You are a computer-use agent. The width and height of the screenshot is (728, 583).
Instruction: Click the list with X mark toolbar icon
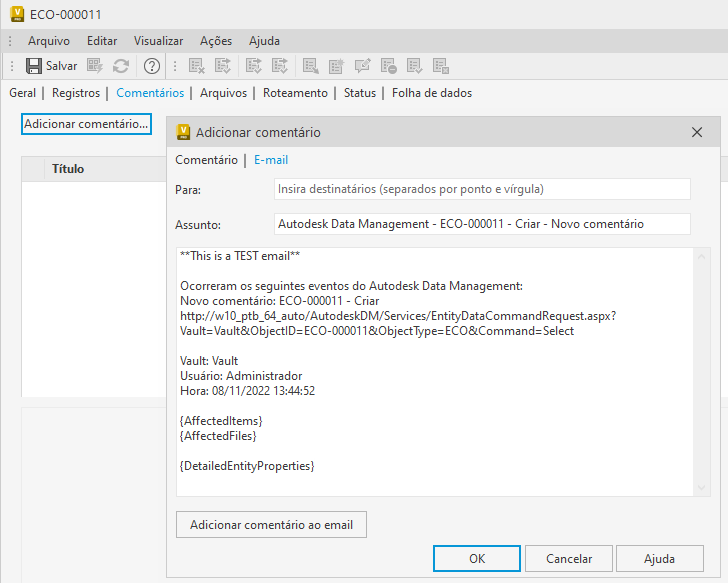click(x=196, y=66)
